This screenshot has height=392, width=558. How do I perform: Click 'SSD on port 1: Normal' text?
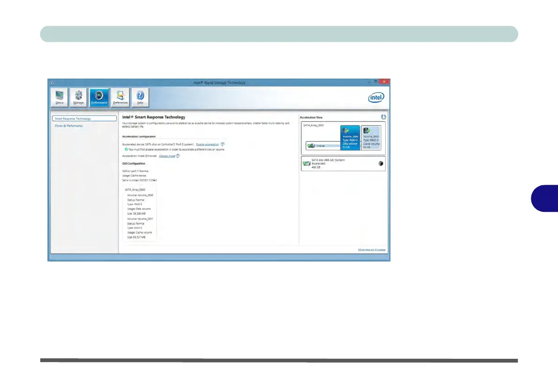tap(135, 171)
